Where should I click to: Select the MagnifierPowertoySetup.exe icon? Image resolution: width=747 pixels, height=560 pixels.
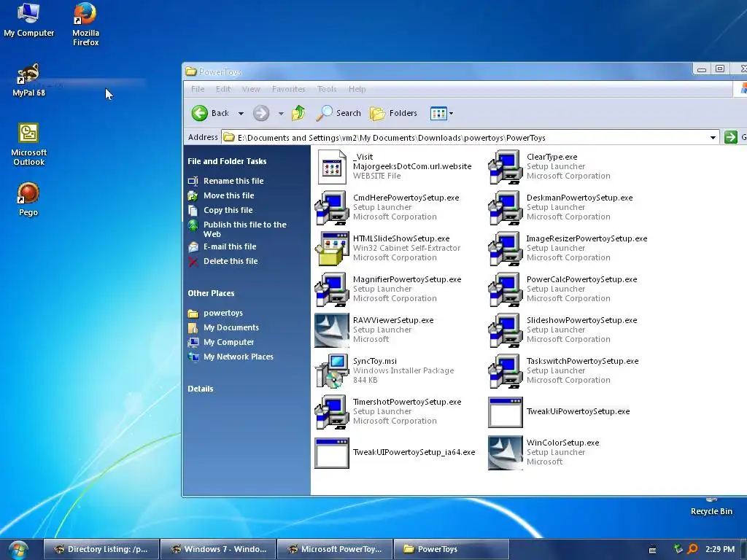[x=332, y=289]
